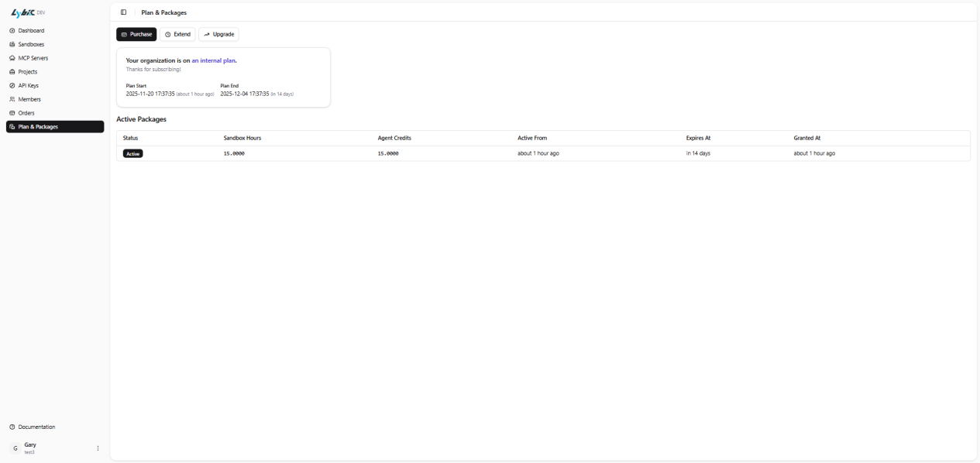Click the Active status badge
The width and height of the screenshot is (980, 463).
(133, 153)
